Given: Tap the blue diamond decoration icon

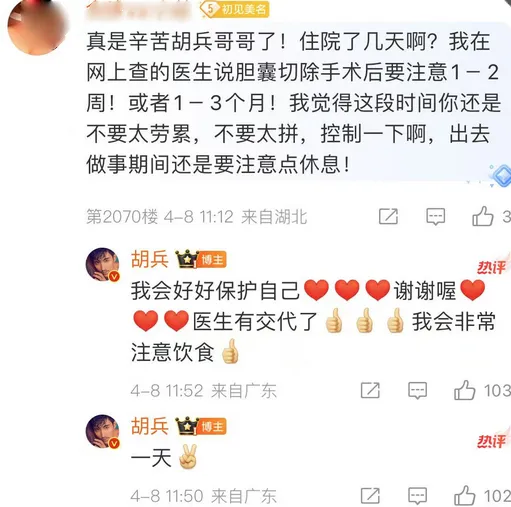Looking at the screenshot, I should click(x=501, y=175).
